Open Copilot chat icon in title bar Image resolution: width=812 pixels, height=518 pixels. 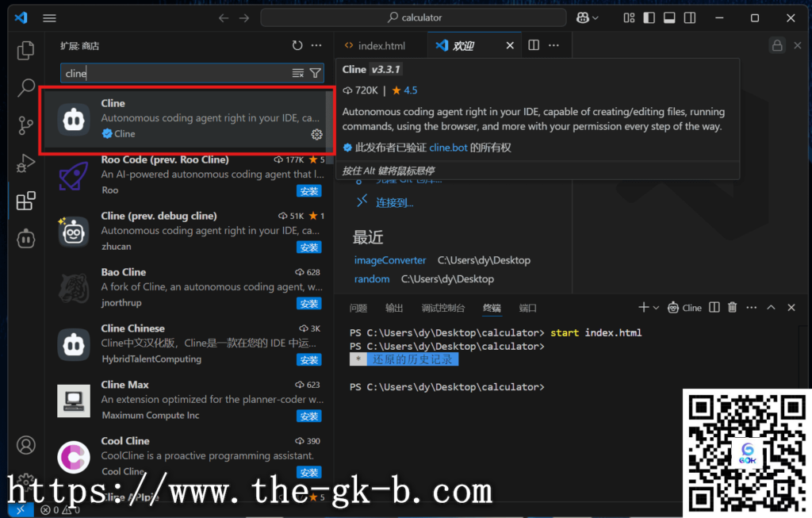[x=583, y=18]
